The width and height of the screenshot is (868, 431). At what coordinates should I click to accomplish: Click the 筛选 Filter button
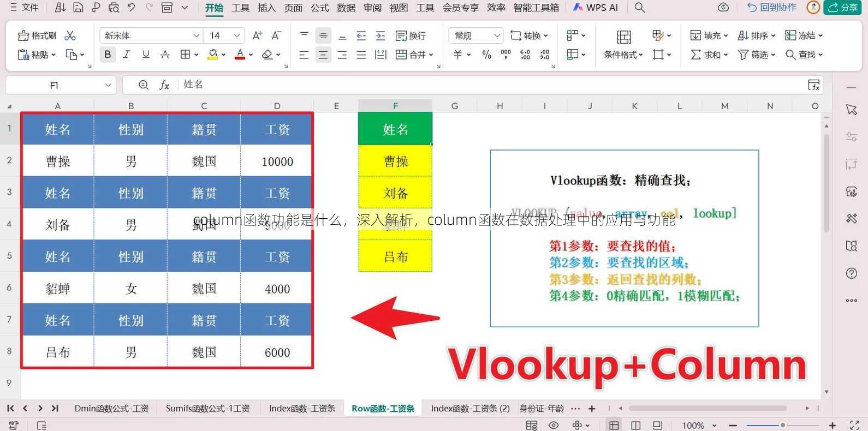click(x=756, y=55)
